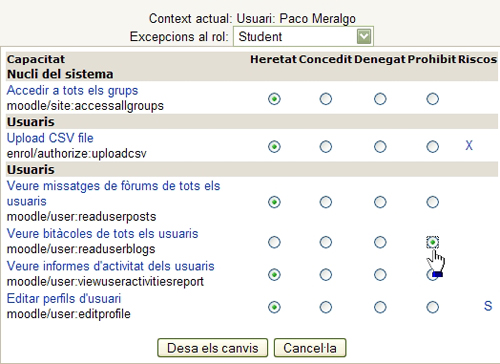500x364 pixels.
Task: Open Veure bitàcoles de tots els usuaris link
Action: [102, 234]
